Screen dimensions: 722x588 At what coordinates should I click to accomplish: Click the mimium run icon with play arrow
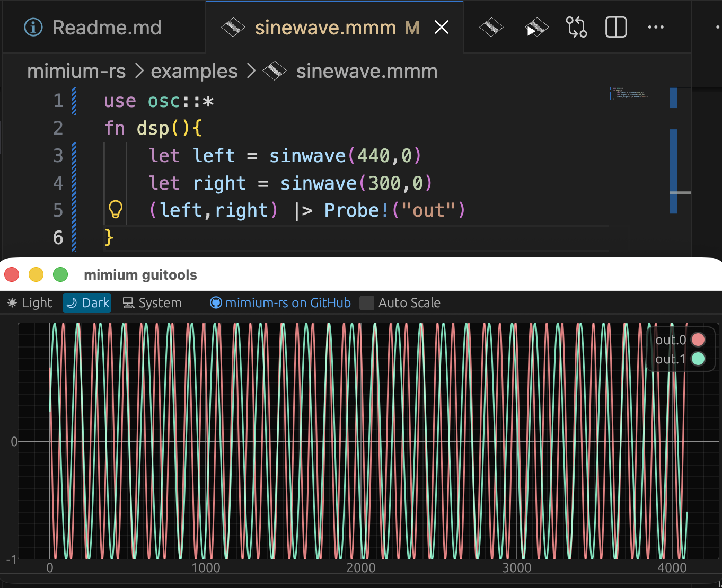pos(536,27)
